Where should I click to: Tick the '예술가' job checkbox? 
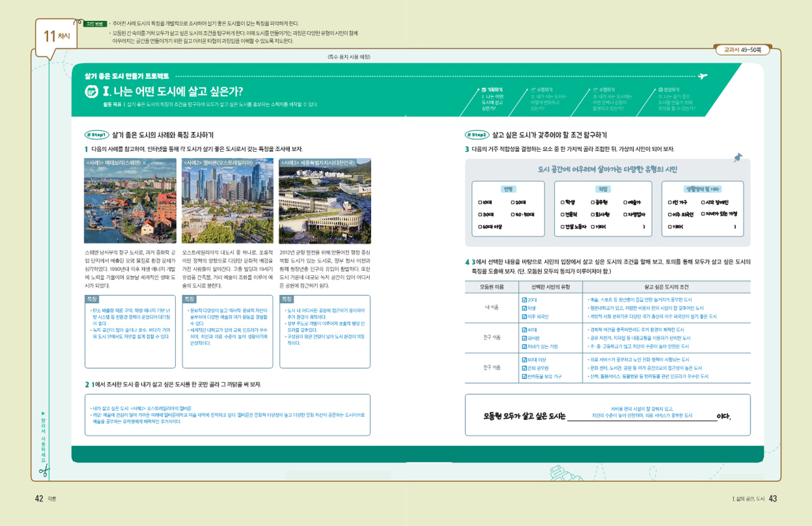pyautogui.click(x=625, y=202)
